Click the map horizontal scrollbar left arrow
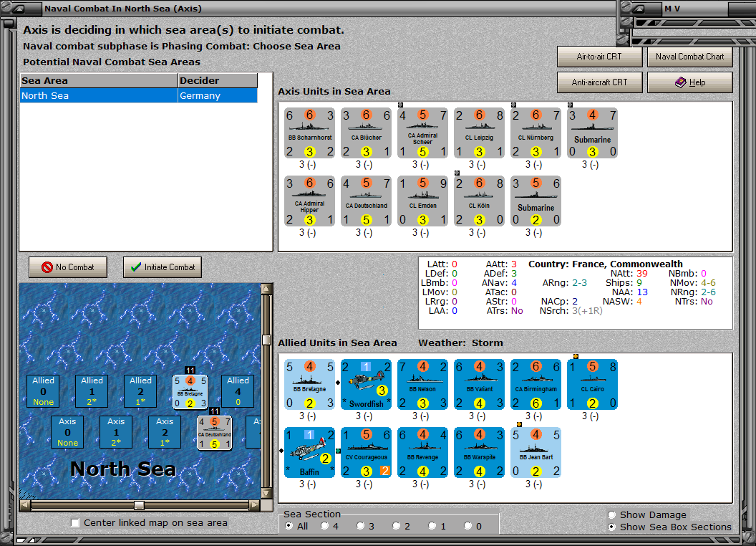The height and width of the screenshot is (546, 756). 24,505
